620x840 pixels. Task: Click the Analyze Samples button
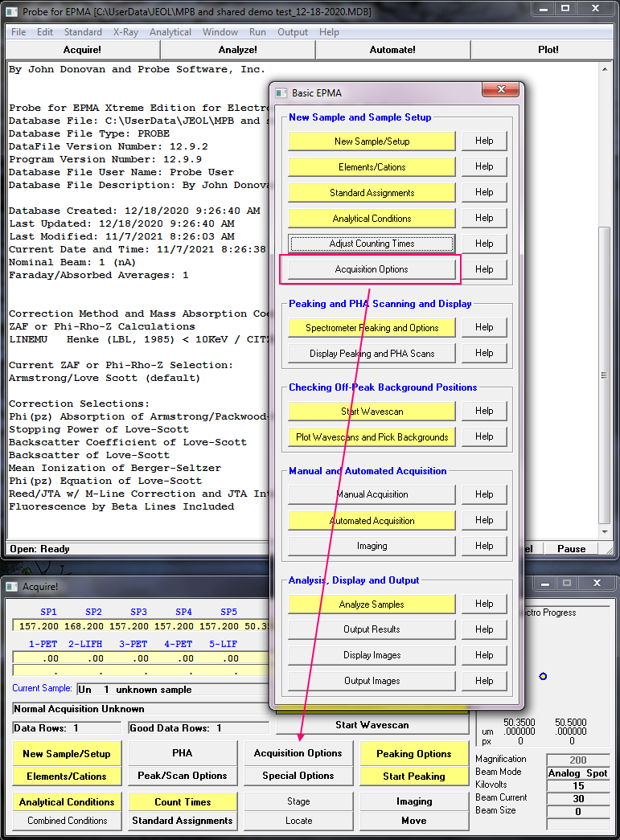[372, 604]
